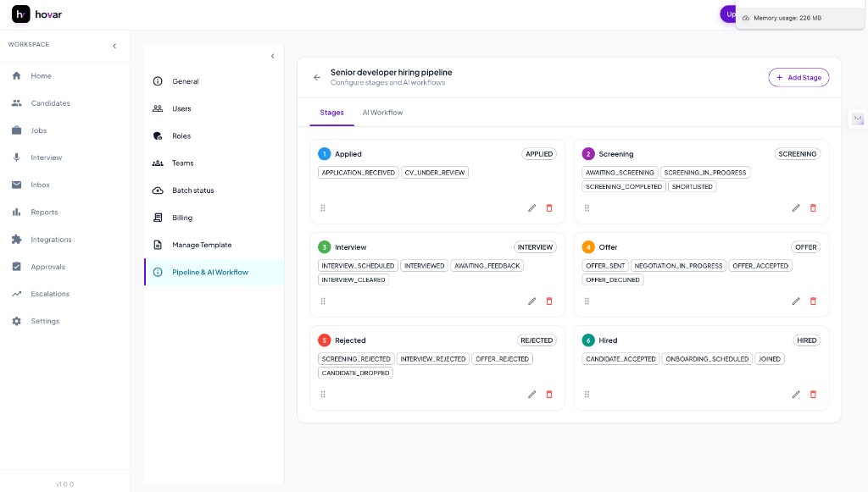Viewport: 868px width, 492px height.
Task: Click the INTERVIEW type badge
Action: click(x=535, y=247)
